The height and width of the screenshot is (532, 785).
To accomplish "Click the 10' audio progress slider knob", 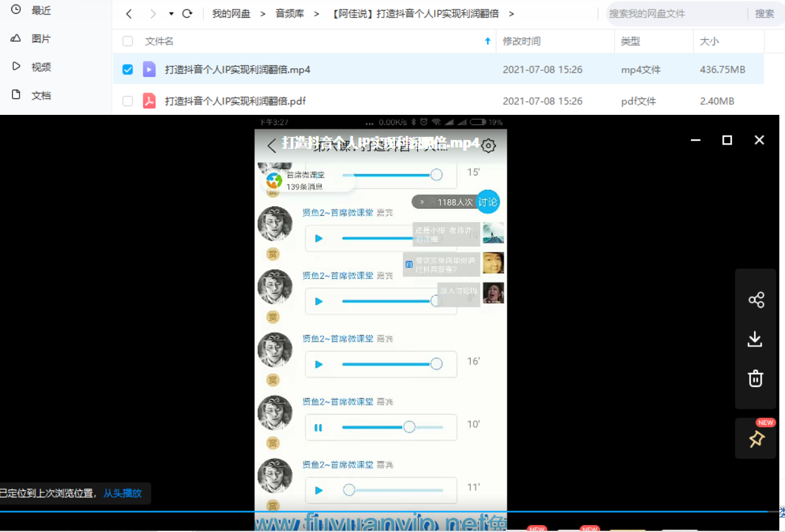I will [409, 427].
